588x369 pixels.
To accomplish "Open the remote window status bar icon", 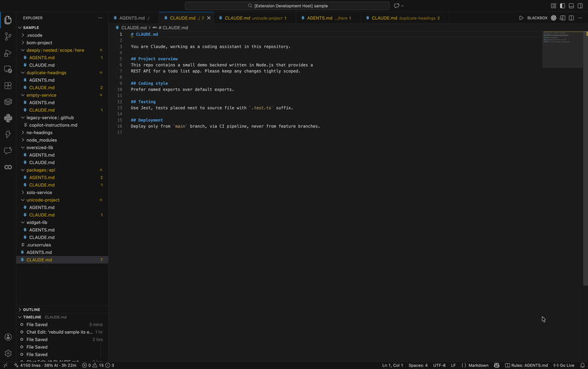I will [x=5, y=365].
